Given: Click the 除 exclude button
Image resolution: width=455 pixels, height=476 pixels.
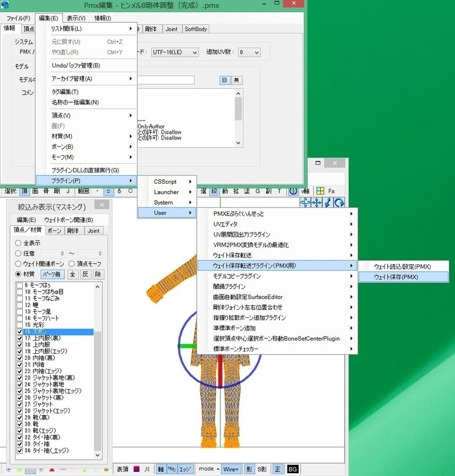Looking at the screenshot, I should [98, 275].
